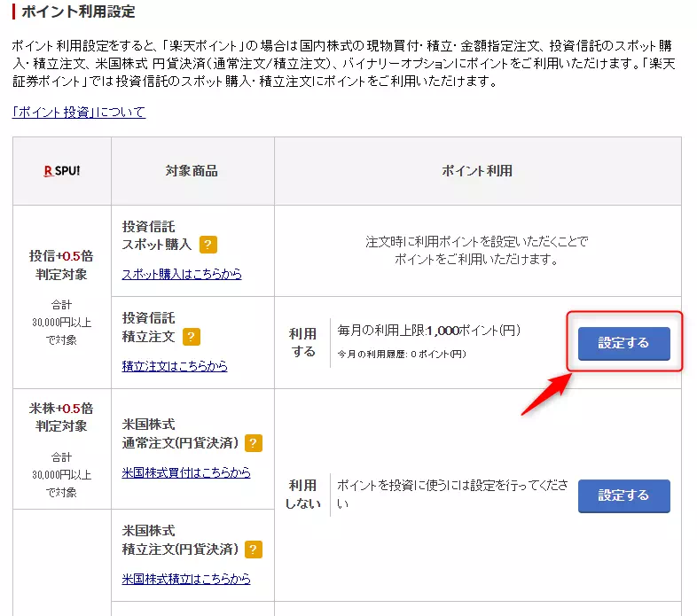Click the R SPU! logo
Screen dimensions: 697x616
(62, 171)
